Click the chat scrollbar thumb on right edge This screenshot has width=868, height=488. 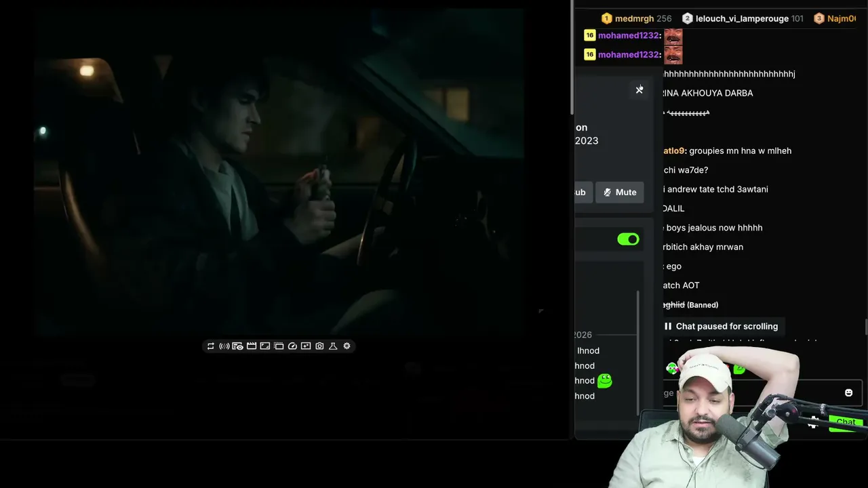865,327
